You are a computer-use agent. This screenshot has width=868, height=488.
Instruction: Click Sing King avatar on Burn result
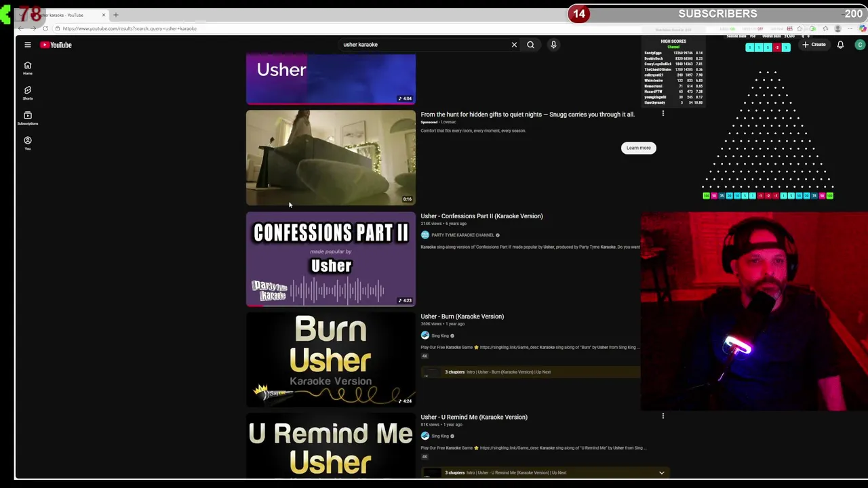coord(425,335)
